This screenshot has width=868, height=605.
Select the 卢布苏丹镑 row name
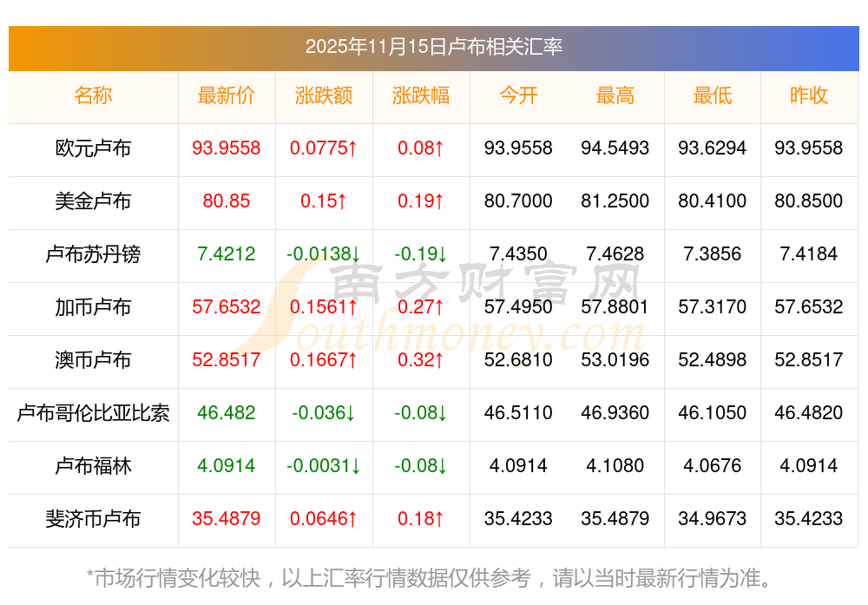(x=93, y=254)
